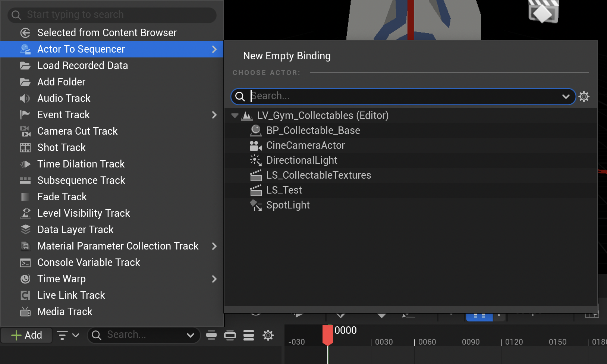Screen dimensions: 607x364
Task: Select the SpotLight actor binding
Action: 288,205
